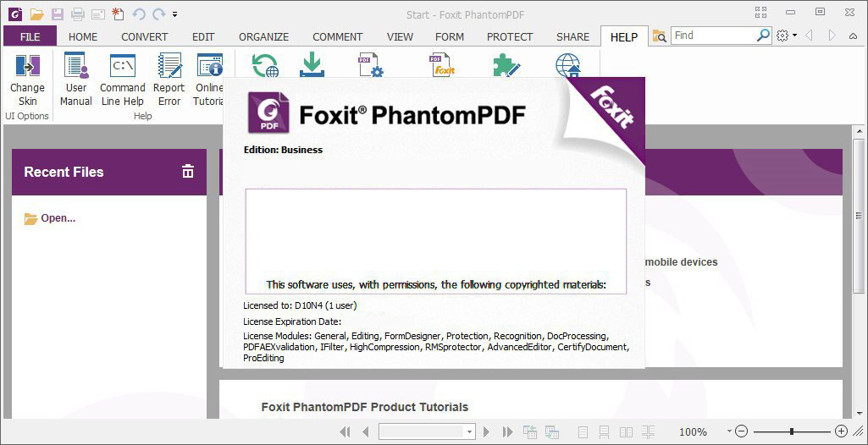868x445 pixels.
Task: Open the search settings gear dropdown
Action: (787, 36)
